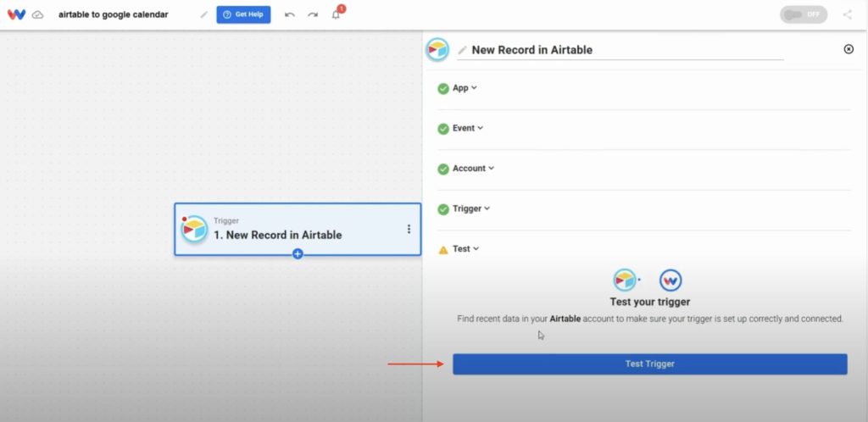Add a step with the plus button
868x422 pixels.
[x=298, y=254]
